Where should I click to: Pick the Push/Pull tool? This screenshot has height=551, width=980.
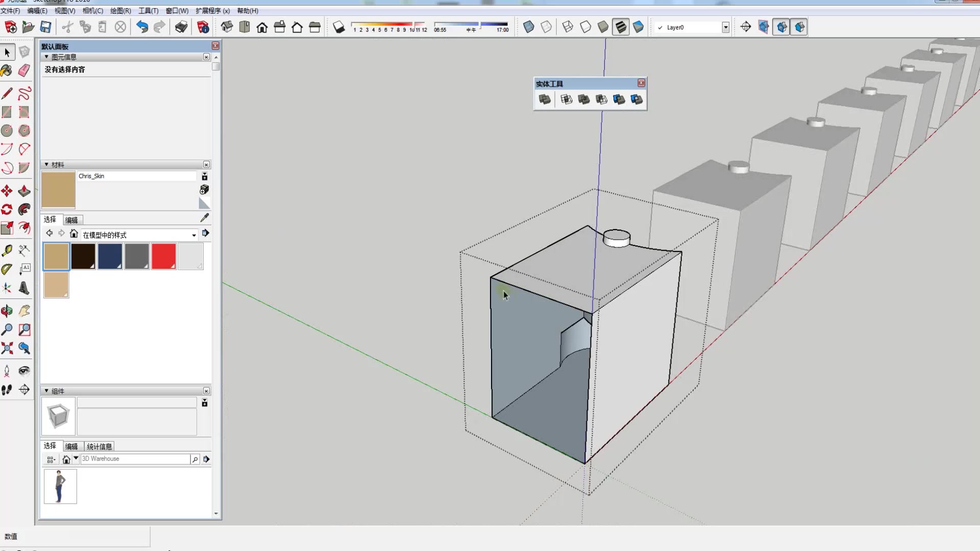tap(24, 191)
